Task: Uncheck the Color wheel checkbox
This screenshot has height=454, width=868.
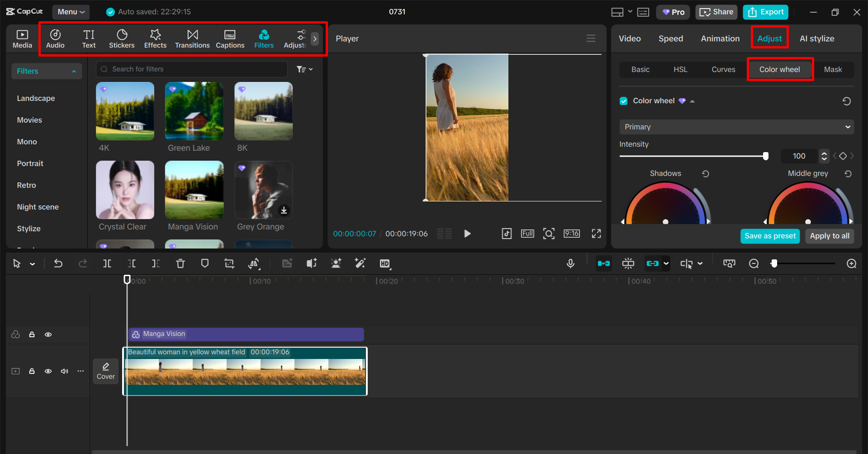Action: click(x=624, y=100)
